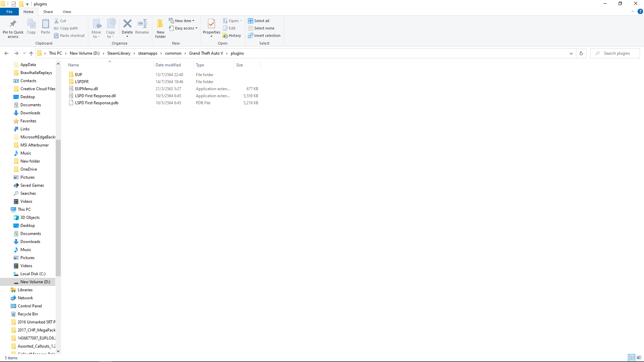
Task: Click the Delete icon in ribbon
Action: 127,24
